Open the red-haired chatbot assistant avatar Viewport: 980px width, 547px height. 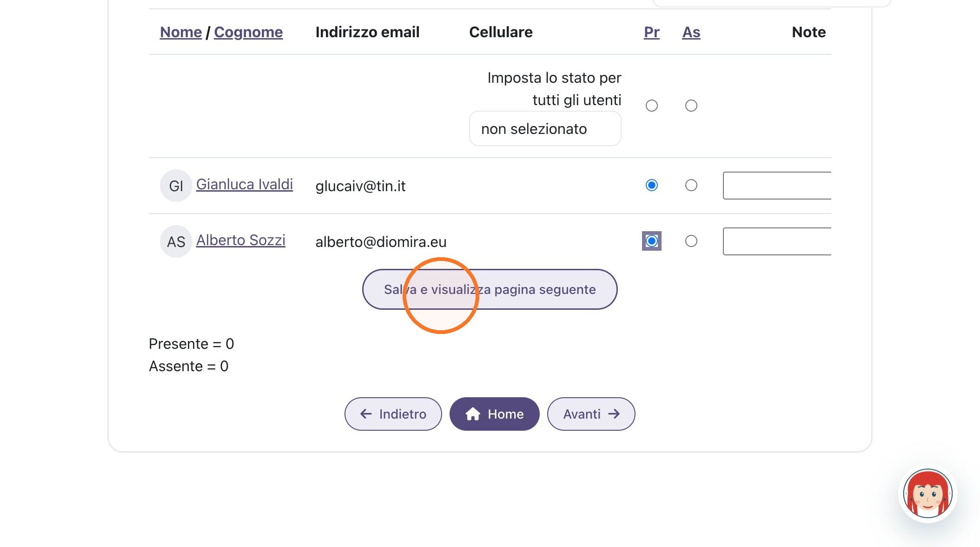tap(927, 494)
